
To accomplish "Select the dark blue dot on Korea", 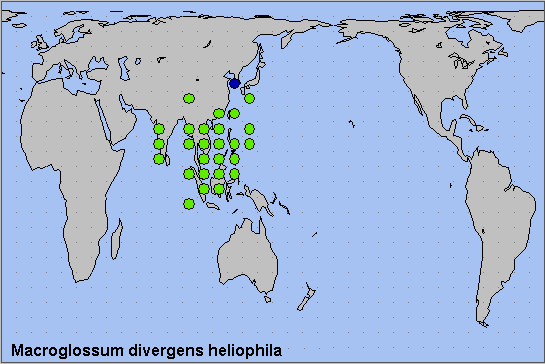I will coord(235,83).
